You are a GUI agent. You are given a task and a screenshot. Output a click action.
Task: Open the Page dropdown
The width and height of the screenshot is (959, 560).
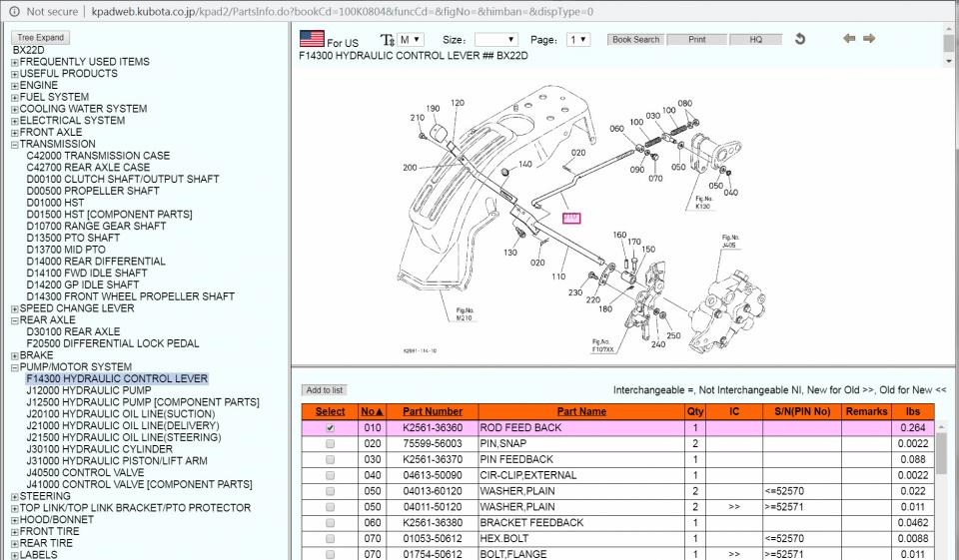click(x=578, y=40)
